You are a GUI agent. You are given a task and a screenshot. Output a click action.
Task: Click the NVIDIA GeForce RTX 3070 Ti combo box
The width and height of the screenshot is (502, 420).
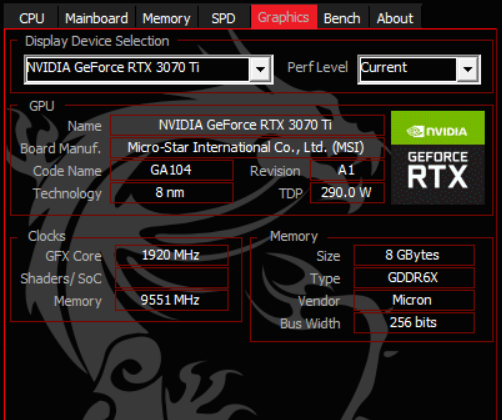coord(149,69)
